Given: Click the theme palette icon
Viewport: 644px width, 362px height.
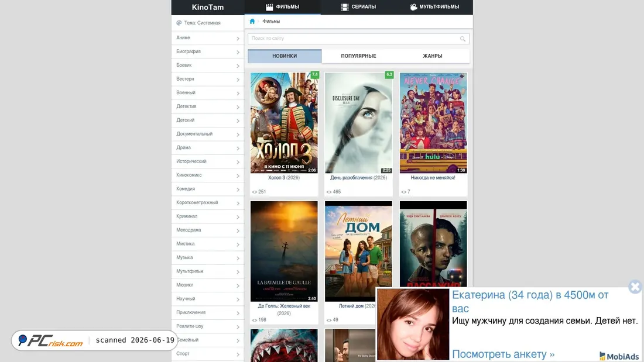Looking at the screenshot, I should 179,23.
